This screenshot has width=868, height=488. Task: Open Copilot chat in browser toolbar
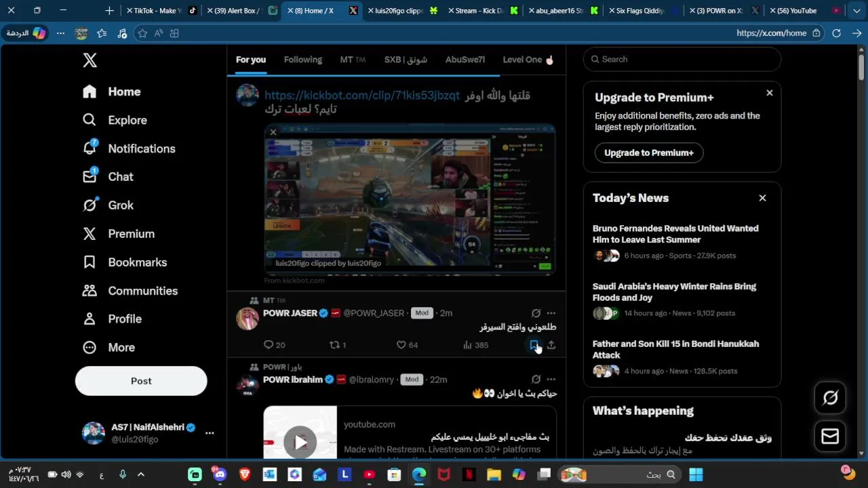click(x=26, y=33)
